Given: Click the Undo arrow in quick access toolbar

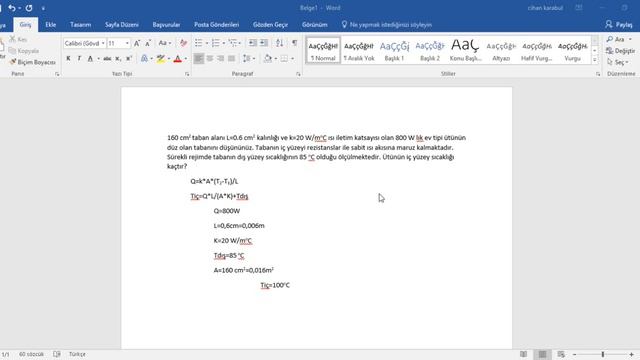Looking at the screenshot, I should click(x=12, y=8).
